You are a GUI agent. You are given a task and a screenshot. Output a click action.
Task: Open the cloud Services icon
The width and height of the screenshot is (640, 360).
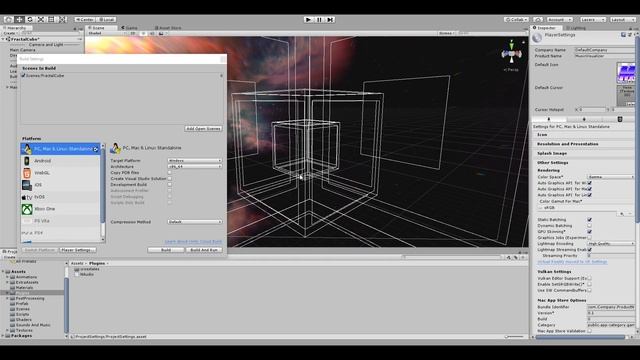click(538, 19)
